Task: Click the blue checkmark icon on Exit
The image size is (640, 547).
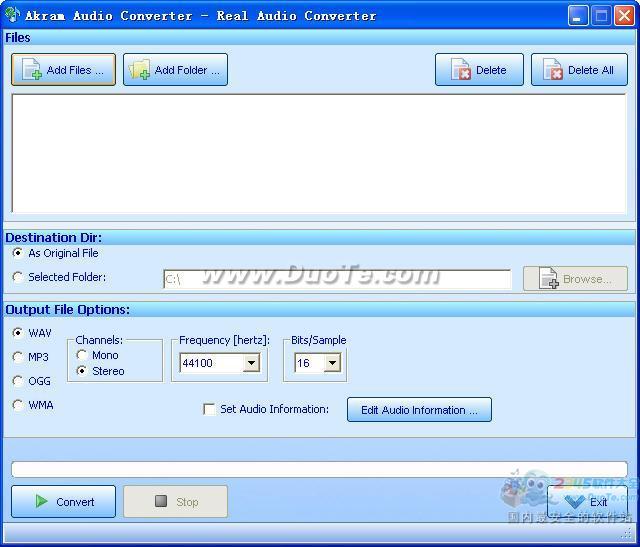Action: pos(575,502)
